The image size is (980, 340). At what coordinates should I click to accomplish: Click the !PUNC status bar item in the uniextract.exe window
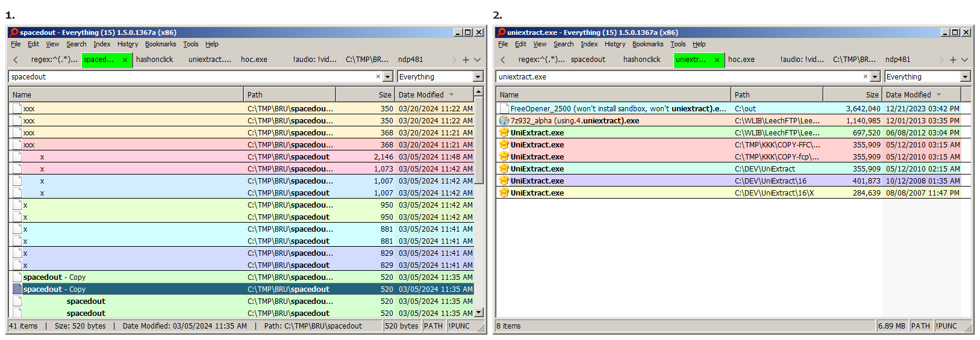coord(946,326)
